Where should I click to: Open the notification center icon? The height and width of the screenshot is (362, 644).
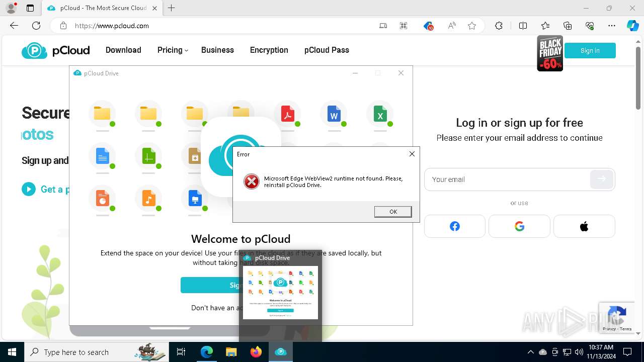click(627, 352)
